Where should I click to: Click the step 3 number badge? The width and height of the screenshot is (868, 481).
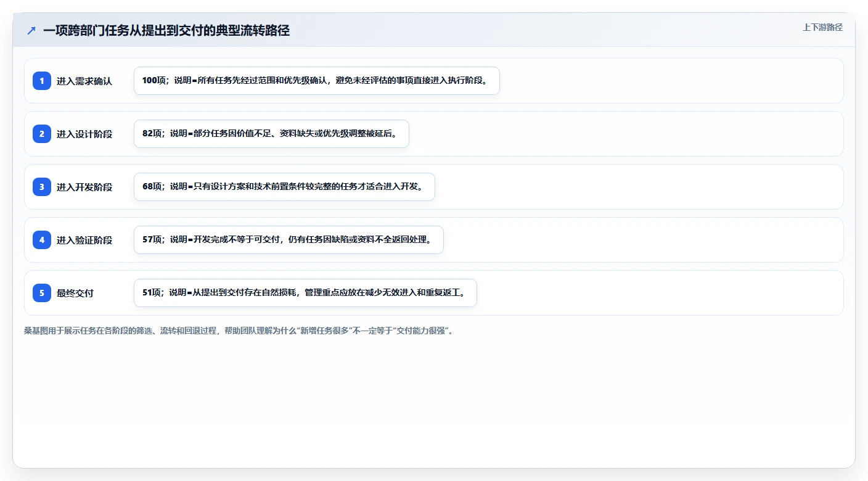point(42,187)
